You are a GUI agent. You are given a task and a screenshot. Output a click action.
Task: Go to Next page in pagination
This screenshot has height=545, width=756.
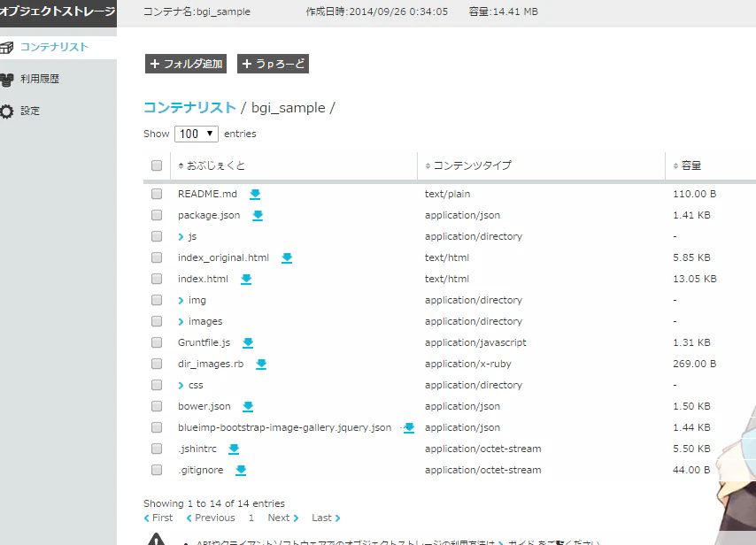pos(283,518)
